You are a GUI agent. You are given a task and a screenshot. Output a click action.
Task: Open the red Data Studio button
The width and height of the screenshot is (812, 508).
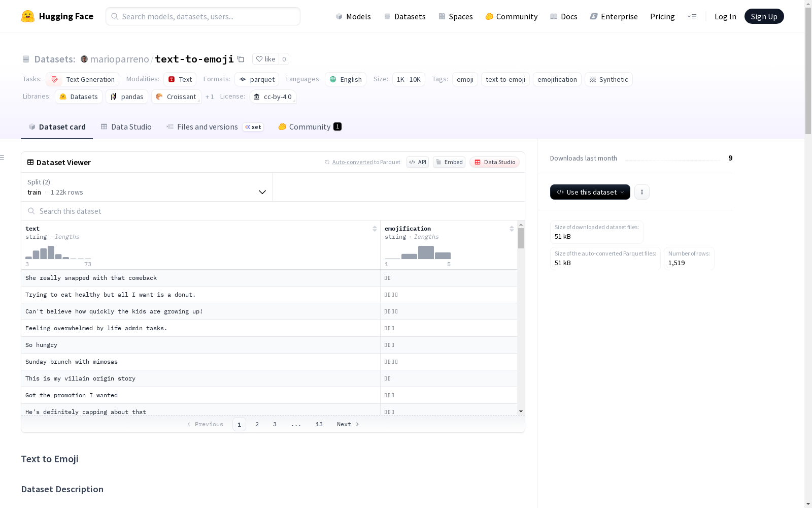point(495,162)
